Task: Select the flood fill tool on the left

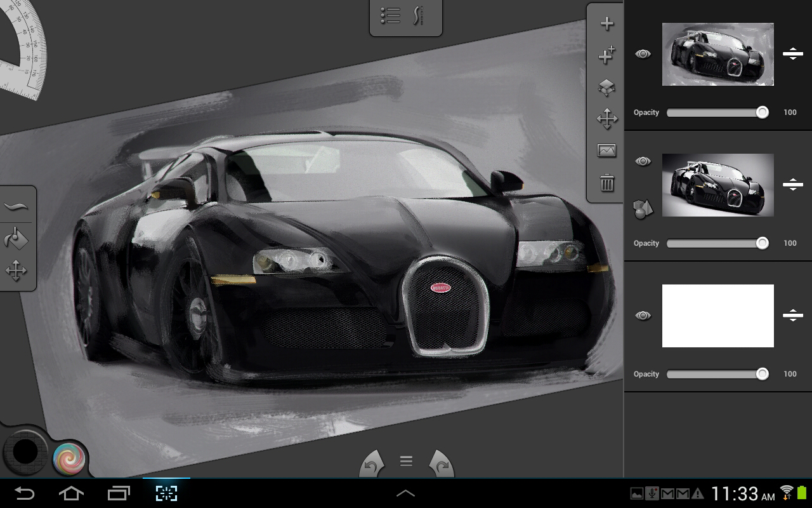Action: pyautogui.click(x=16, y=238)
